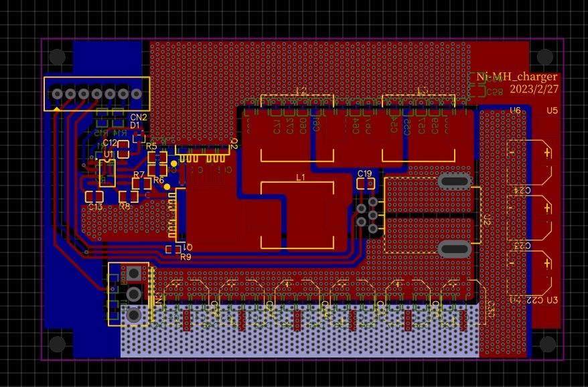Screen dimensions: 588x387
Task: Click the mounting hole below U3
Action: tap(548, 344)
